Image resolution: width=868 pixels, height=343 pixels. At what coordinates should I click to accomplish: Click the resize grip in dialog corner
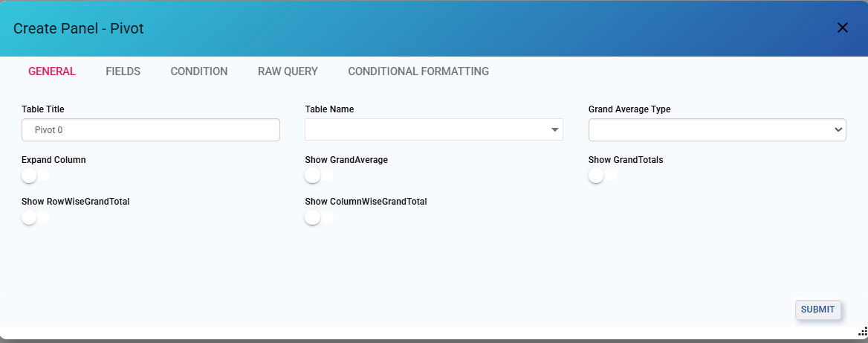[x=862, y=332]
